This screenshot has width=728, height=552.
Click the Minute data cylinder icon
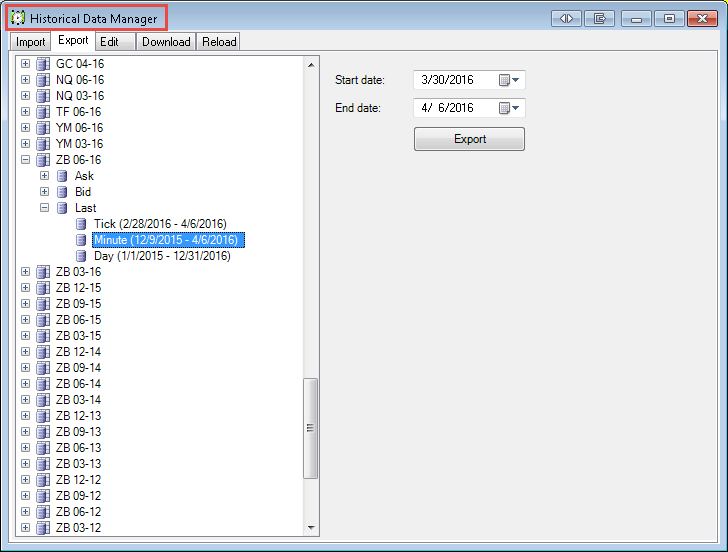81,240
